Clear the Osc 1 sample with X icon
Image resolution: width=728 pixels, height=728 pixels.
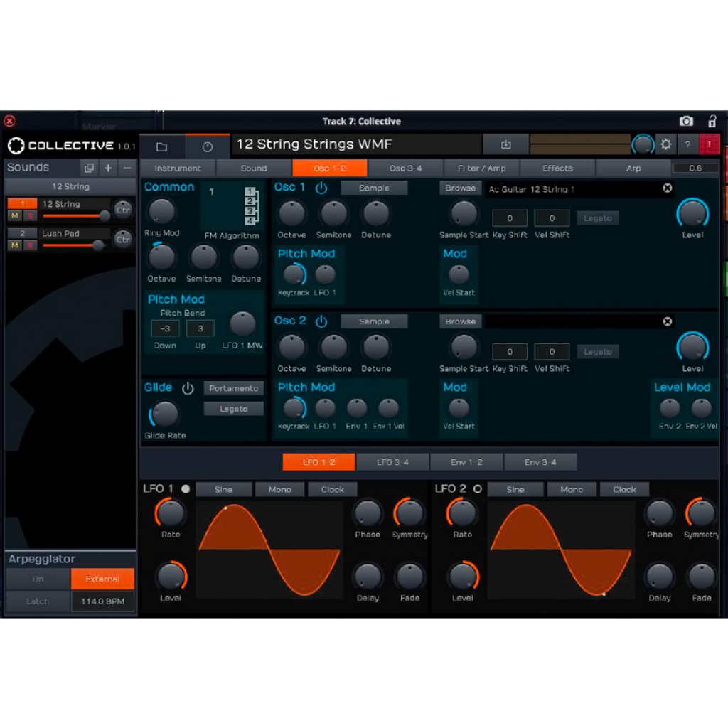coord(667,188)
